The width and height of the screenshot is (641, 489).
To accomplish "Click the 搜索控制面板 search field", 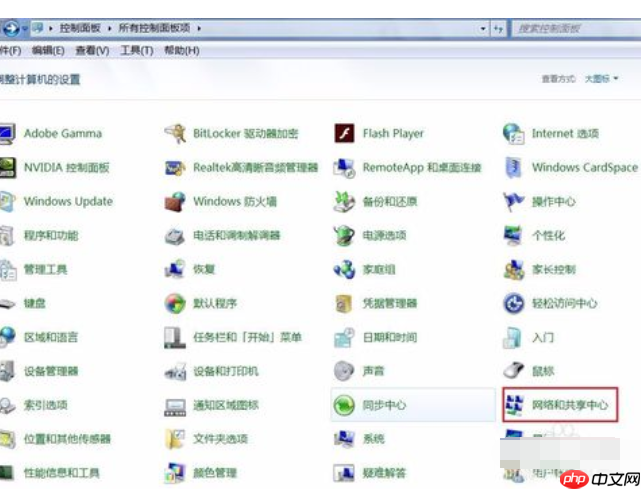I will click(x=576, y=29).
